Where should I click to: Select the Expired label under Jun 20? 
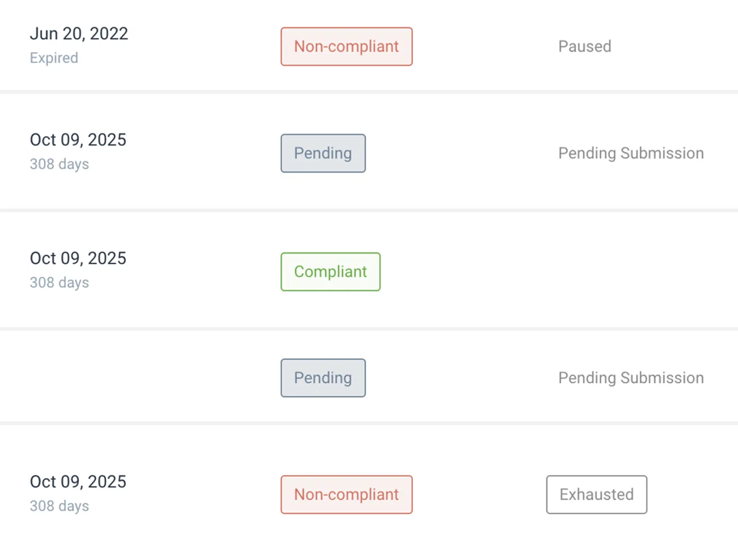point(53,58)
